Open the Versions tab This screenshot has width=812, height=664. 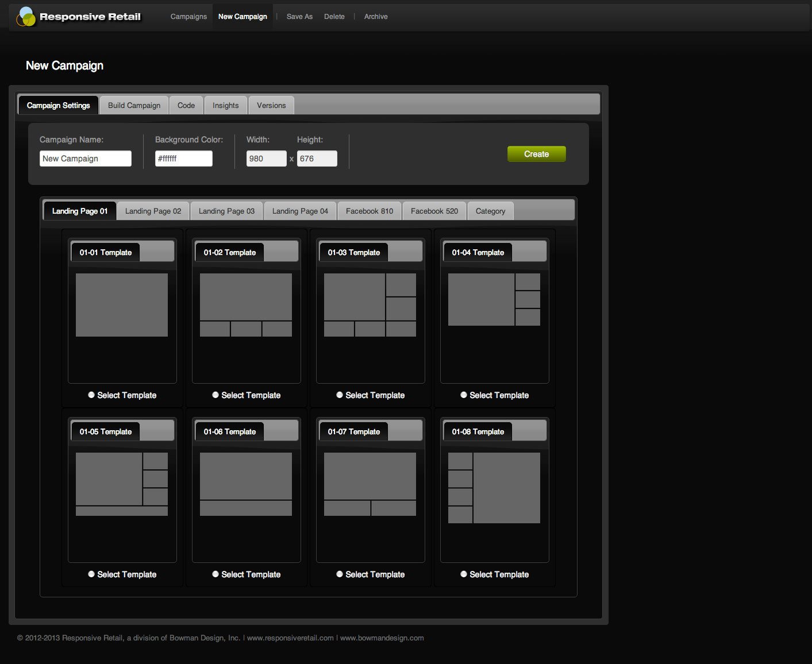tap(271, 105)
